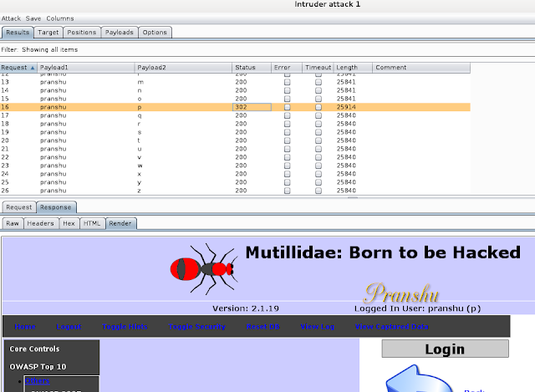Expand the OWASP Top 10 sidebar section
Screen dimensions: 535x392
click(38, 366)
